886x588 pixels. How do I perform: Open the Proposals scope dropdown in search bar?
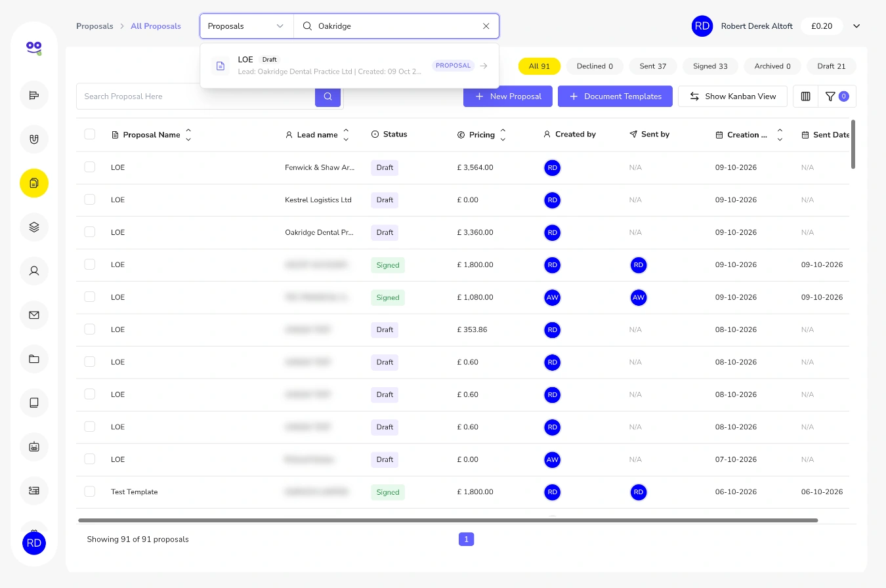pos(247,26)
